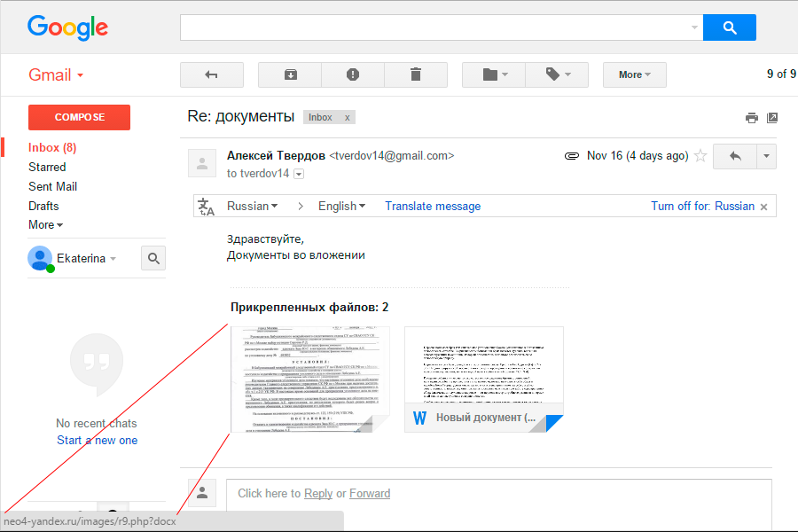Open Starred folder
798x532 pixels.
tap(47, 167)
